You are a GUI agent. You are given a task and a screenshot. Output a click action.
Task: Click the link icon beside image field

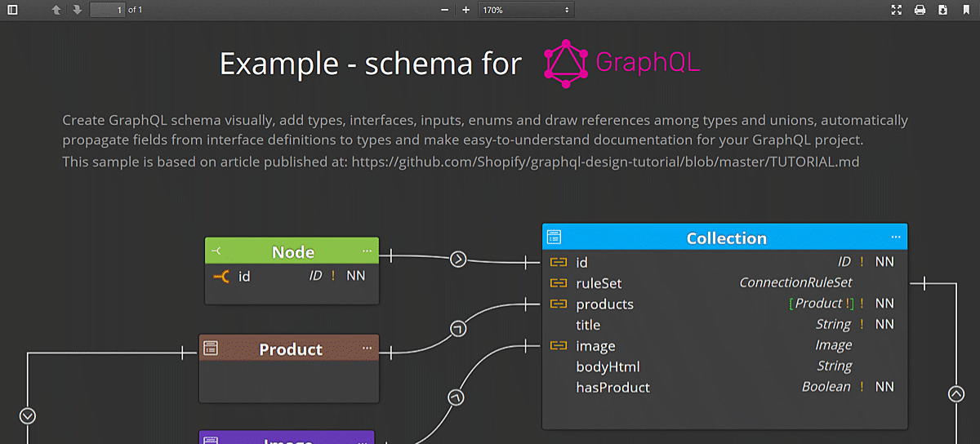click(x=559, y=346)
